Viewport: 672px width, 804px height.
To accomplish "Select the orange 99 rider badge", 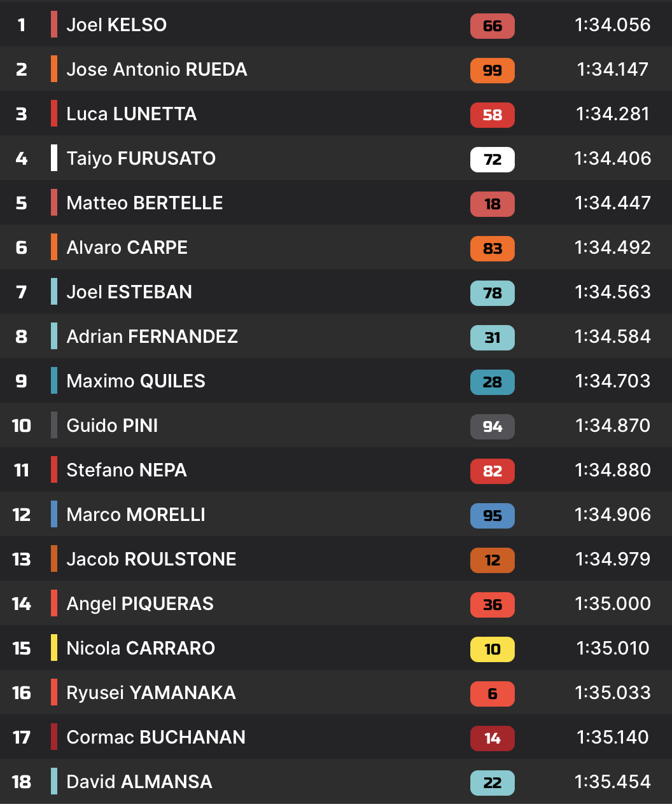I will [x=492, y=71].
